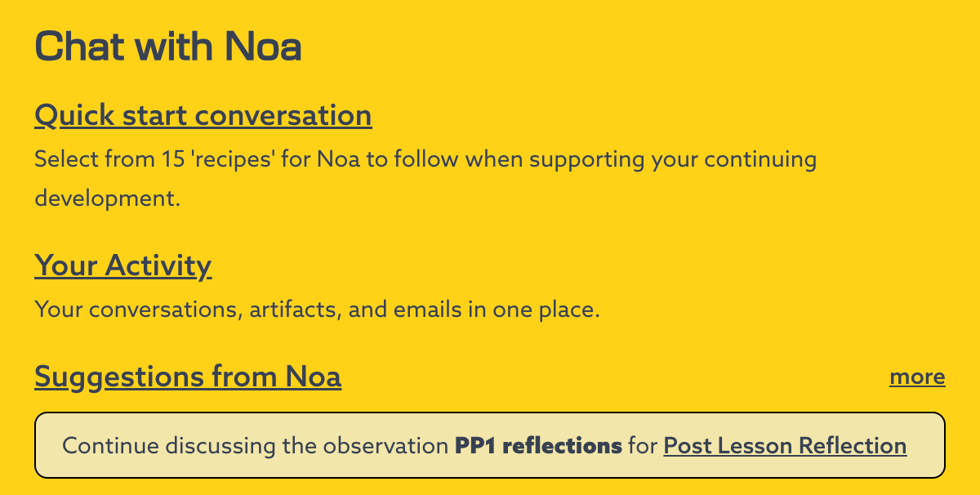Go to the Your Activity link

[122, 265]
